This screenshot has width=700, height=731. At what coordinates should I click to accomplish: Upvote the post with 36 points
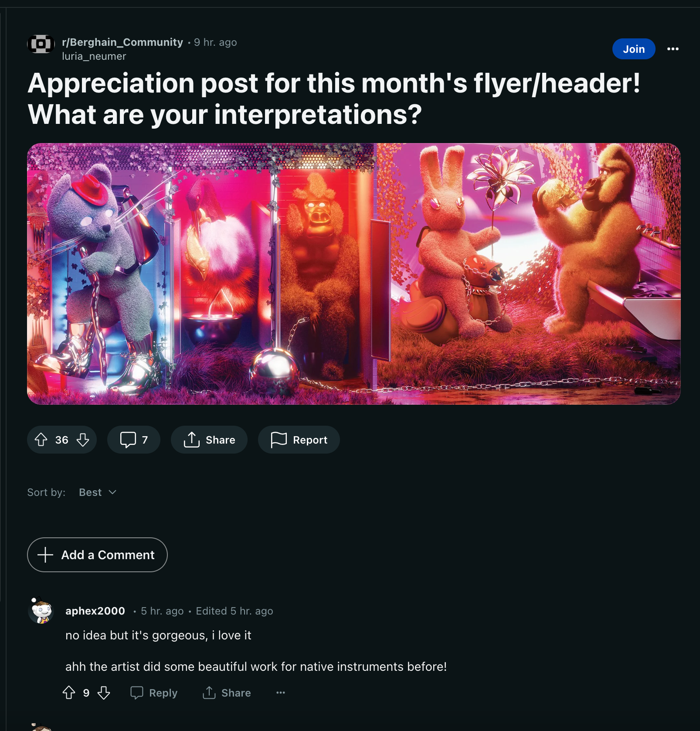[41, 440]
